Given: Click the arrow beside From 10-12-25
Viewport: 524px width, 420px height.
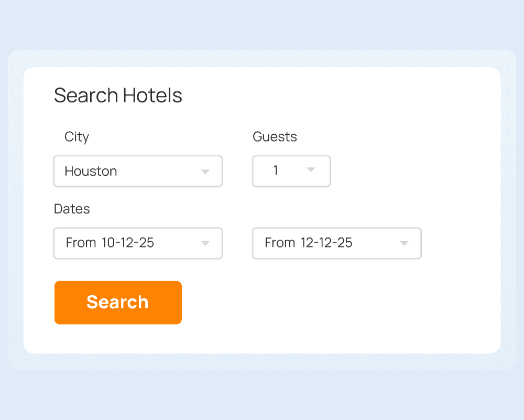Looking at the screenshot, I should click(x=205, y=243).
